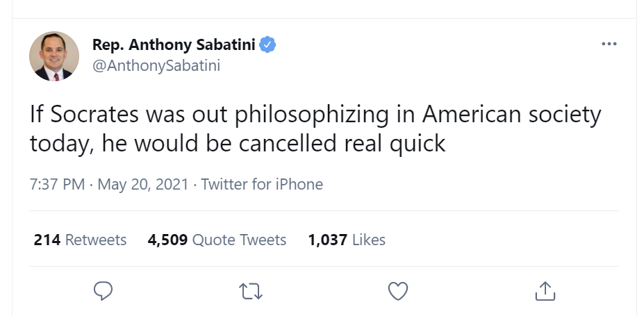View the 1,037 Likes list

pyautogui.click(x=346, y=240)
